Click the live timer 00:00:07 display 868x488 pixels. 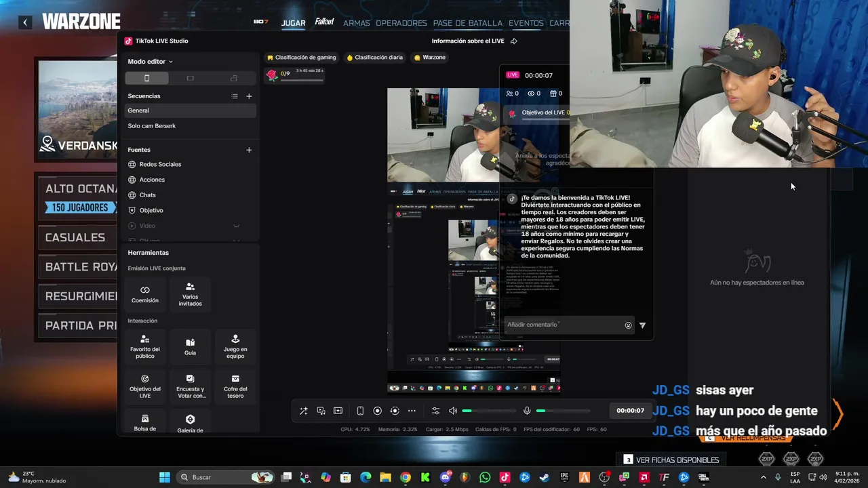click(x=630, y=411)
